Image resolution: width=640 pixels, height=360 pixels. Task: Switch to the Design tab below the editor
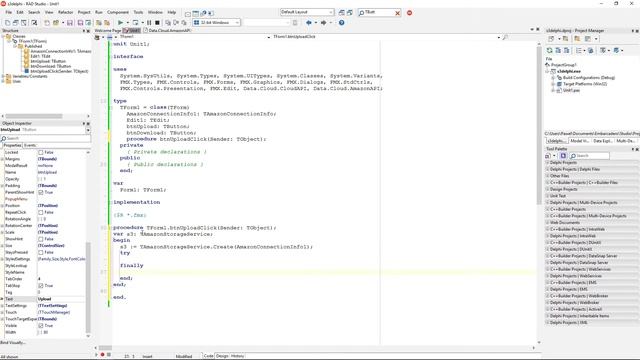pos(222,356)
